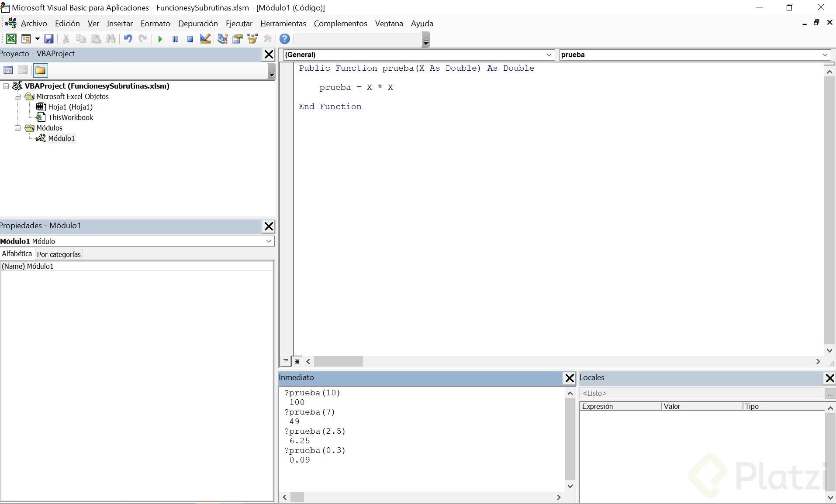Switch to the Por categorías tab
This screenshot has height=504, width=836.
click(x=59, y=254)
